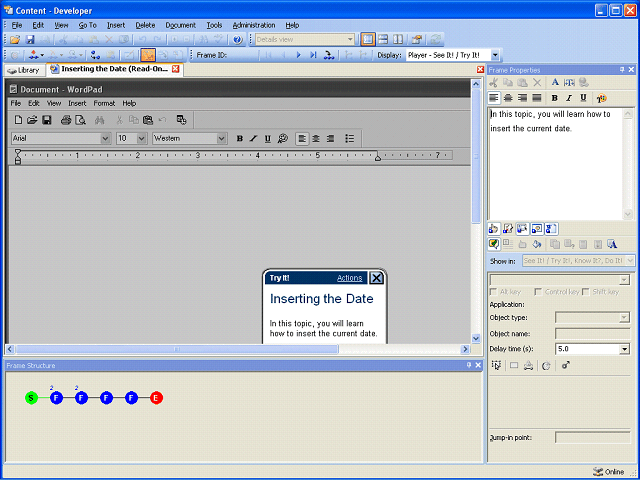Open the action type dropdown above Alt key
This screenshot has height=480, width=640.
coord(624,280)
